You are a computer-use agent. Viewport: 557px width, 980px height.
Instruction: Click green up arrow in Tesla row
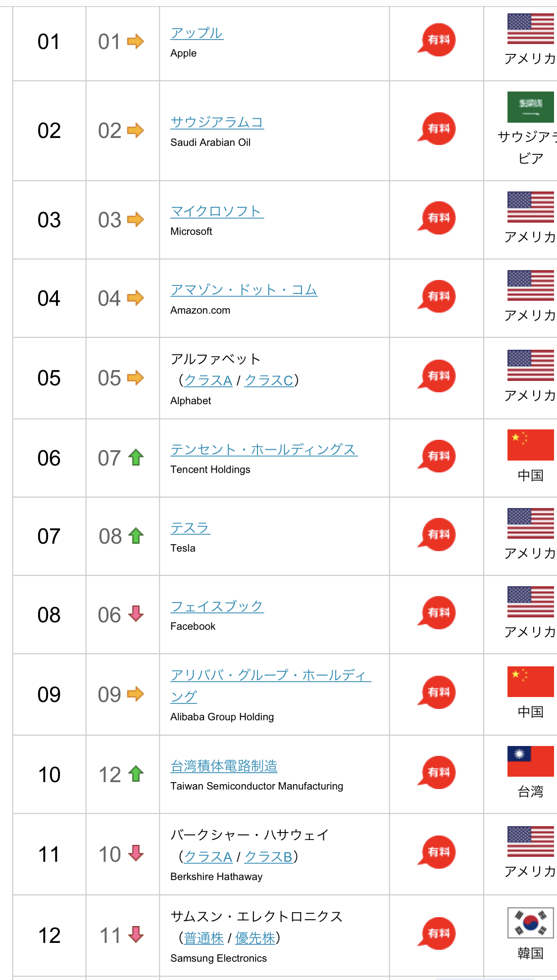[136, 536]
